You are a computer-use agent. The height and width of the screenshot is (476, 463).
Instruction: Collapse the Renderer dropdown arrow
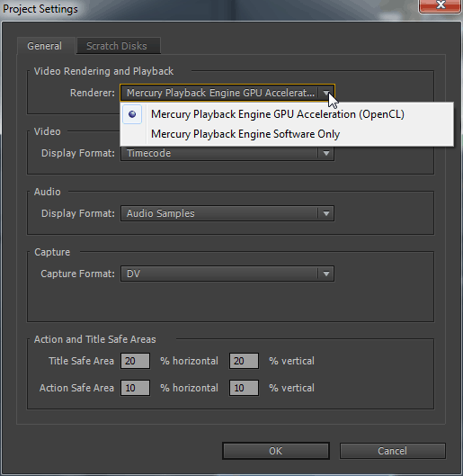click(x=326, y=93)
